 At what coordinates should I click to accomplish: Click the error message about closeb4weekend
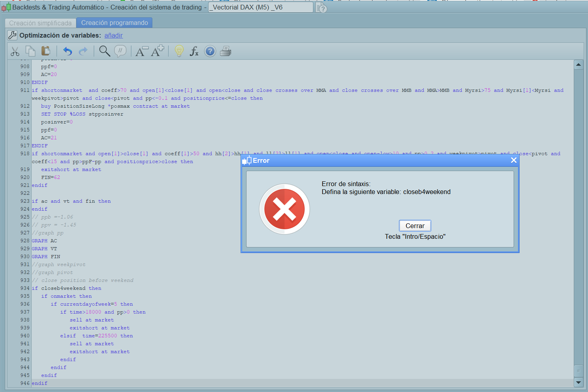[386, 192]
